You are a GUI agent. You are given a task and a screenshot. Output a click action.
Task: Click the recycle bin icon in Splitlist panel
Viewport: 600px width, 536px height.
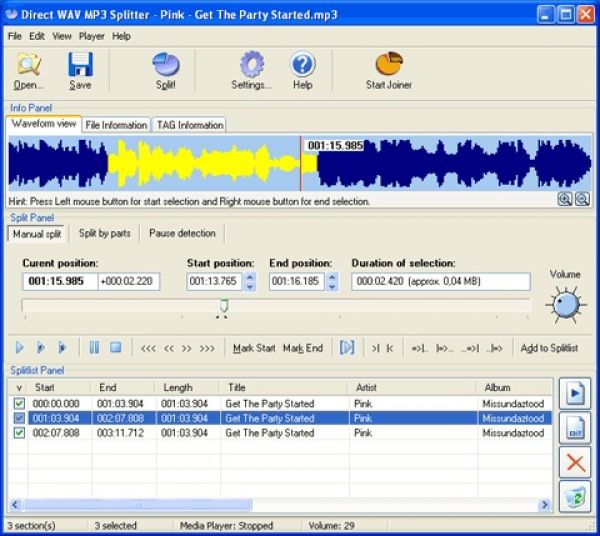tap(574, 496)
